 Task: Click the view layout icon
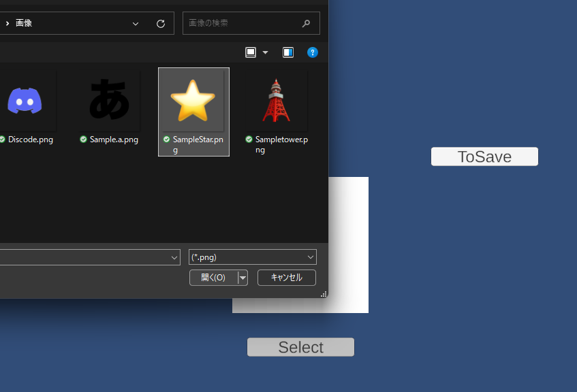tap(251, 52)
